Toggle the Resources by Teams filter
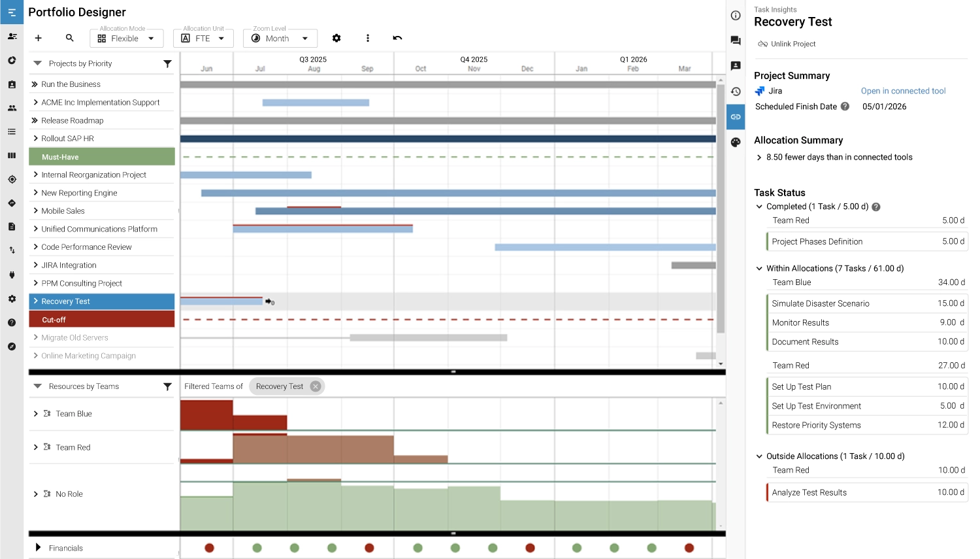This screenshot has height=559, width=980. (167, 387)
